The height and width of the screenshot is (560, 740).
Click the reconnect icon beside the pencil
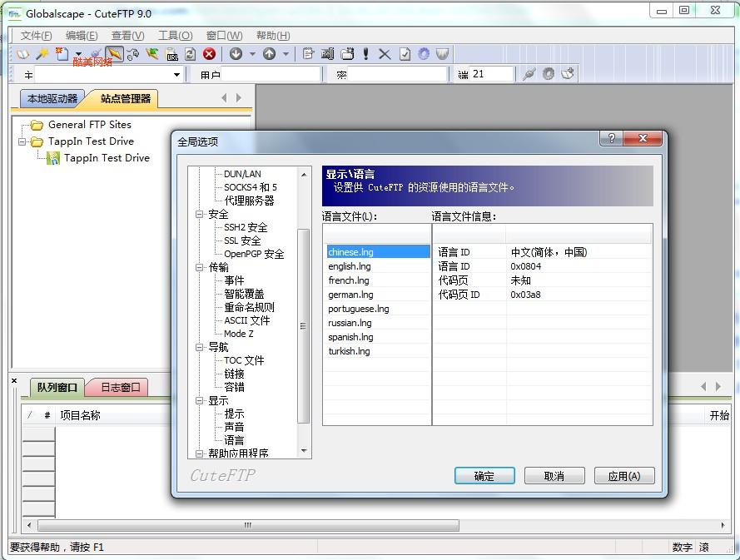[133, 54]
